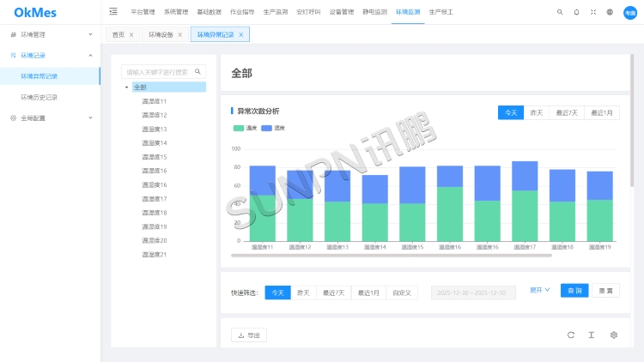Click 全局配置 gear icon in sidebar
This screenshot has height=362, width=644.
(x=14, y=118)
